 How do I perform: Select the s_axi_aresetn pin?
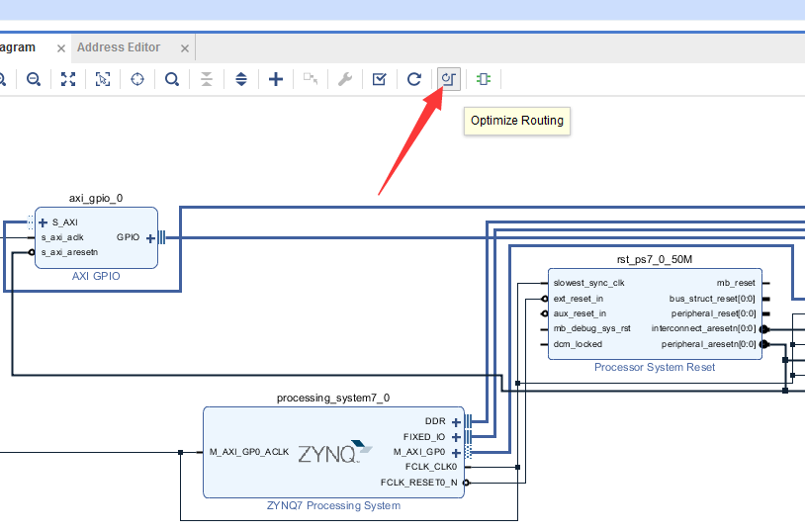click(69, 252)
